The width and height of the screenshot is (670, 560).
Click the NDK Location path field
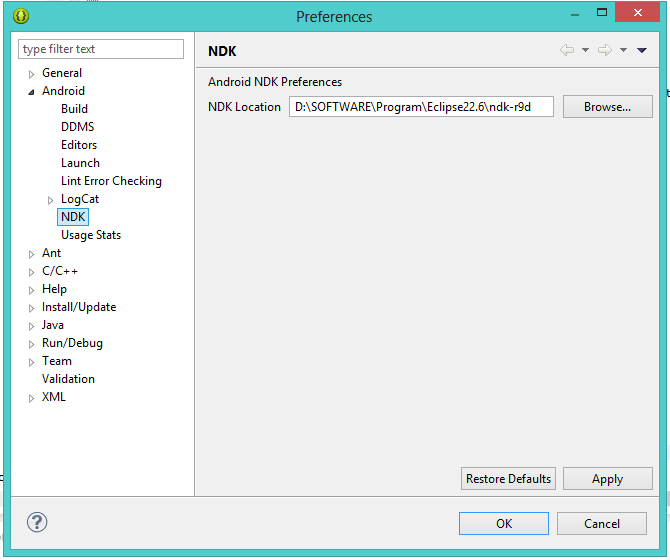(x=421, y=106)
